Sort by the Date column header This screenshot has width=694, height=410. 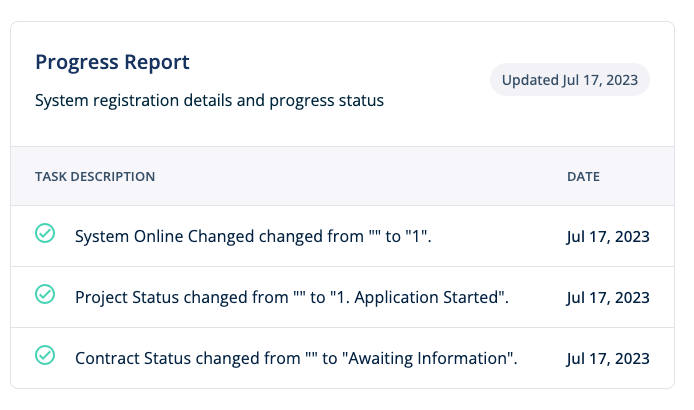(x=583, y=177)
